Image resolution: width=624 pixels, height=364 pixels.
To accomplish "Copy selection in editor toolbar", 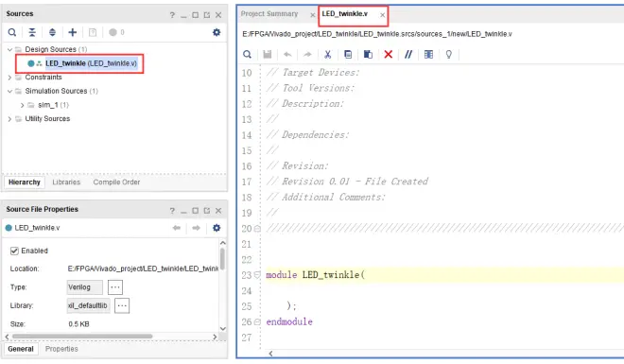I will 348,55.
